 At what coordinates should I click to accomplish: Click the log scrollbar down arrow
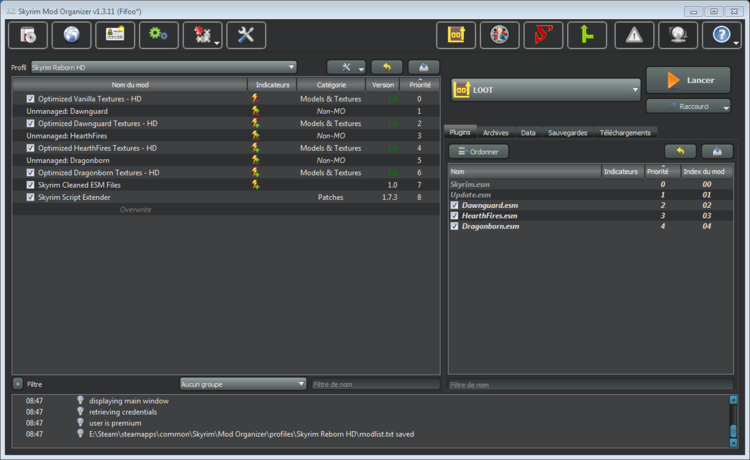click(733, 443)
